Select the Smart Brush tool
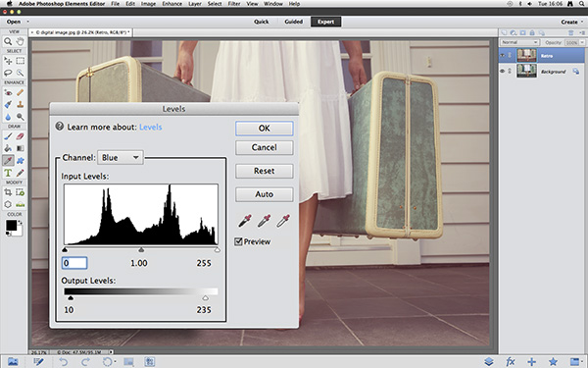This screenshot has height=368, width=588. pyautogui.click(x=8, y=105)
